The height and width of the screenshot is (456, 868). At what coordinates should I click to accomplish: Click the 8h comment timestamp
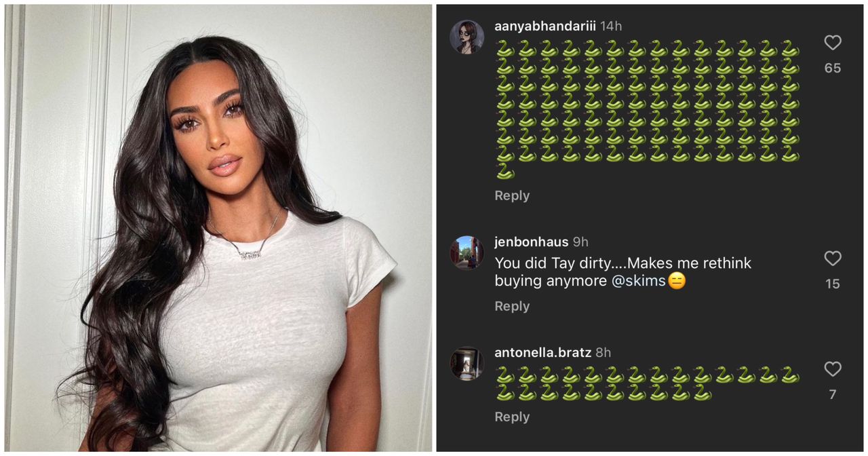603,353
